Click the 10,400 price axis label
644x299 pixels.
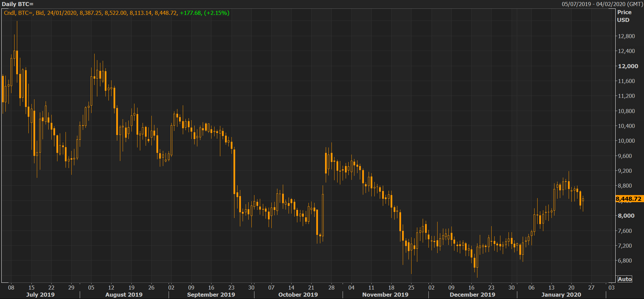click(626, 126)
